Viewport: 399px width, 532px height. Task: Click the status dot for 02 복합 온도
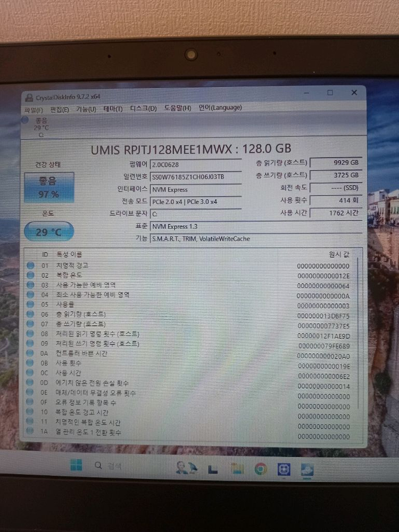(30, 275)
